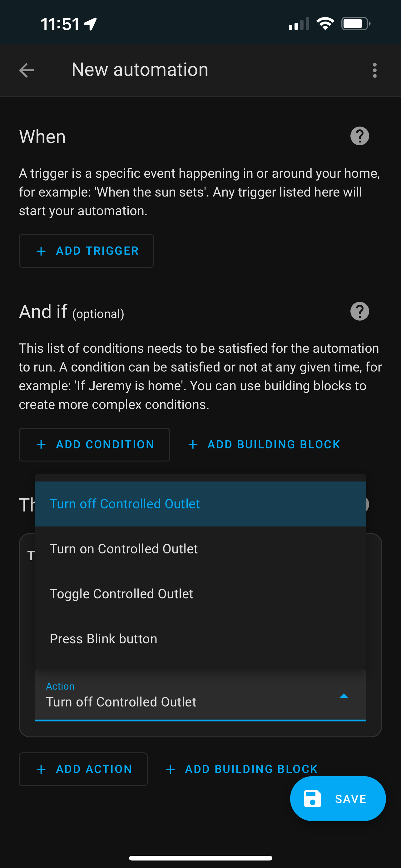This screenshot has width=401, height=868.
Task: Tap the plus icon beside Add Trigger
Action: 41,251
